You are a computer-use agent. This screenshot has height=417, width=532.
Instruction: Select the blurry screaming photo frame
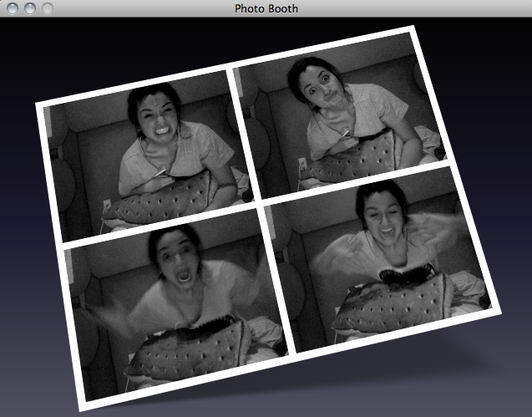176,305
